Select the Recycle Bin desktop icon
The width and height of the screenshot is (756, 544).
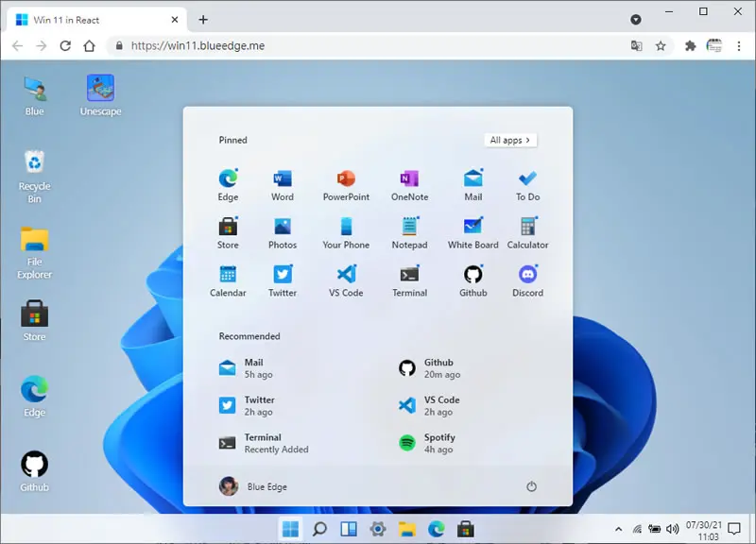pos(34,177)
